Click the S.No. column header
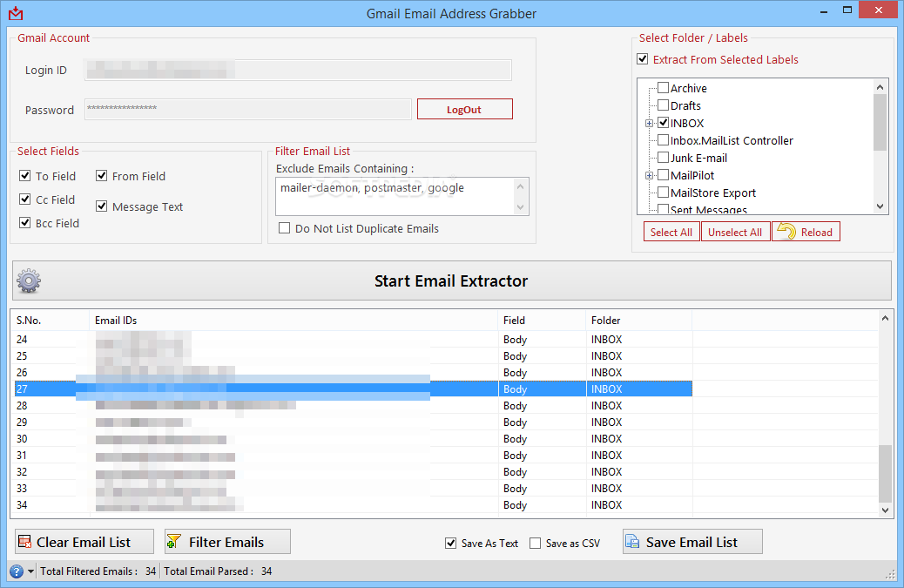 click(x=51, y=320)
